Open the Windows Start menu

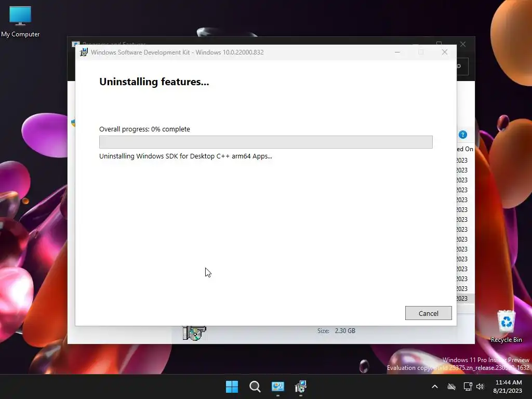coord(232,387)
